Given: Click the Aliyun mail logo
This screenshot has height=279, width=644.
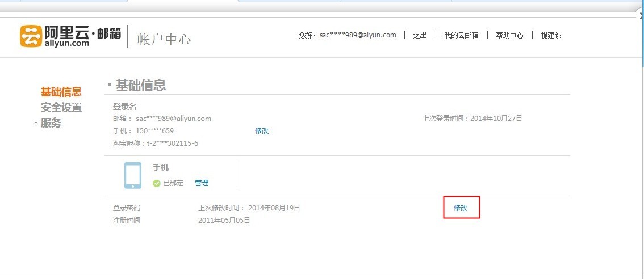Looking at the screenshot, I should 70,36.
